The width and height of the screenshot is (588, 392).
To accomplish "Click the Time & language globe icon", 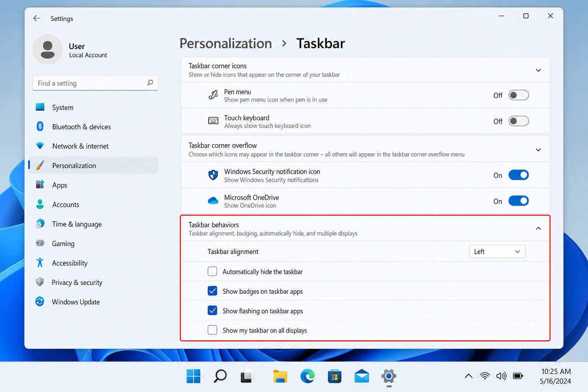I will pos(40,224).
